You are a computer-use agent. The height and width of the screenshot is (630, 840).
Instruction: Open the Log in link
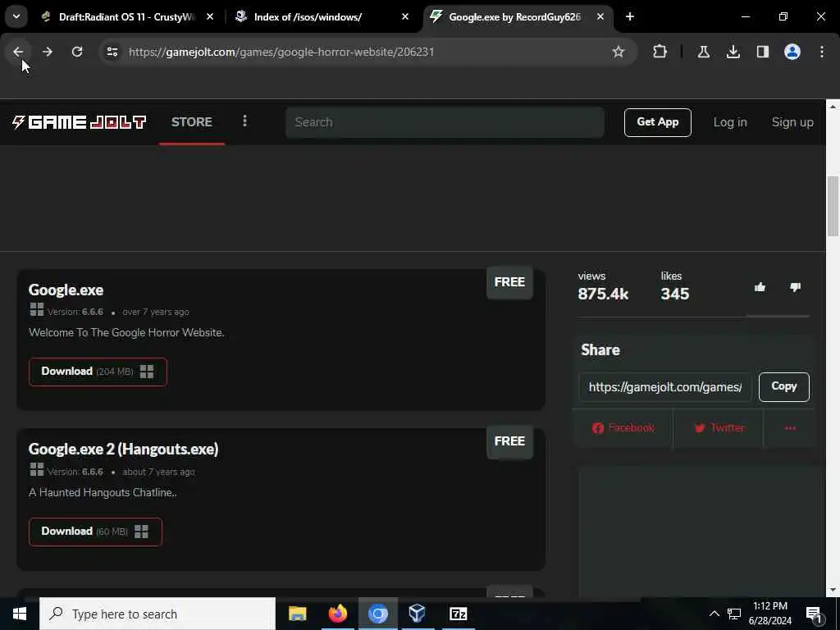pos(729,122)
